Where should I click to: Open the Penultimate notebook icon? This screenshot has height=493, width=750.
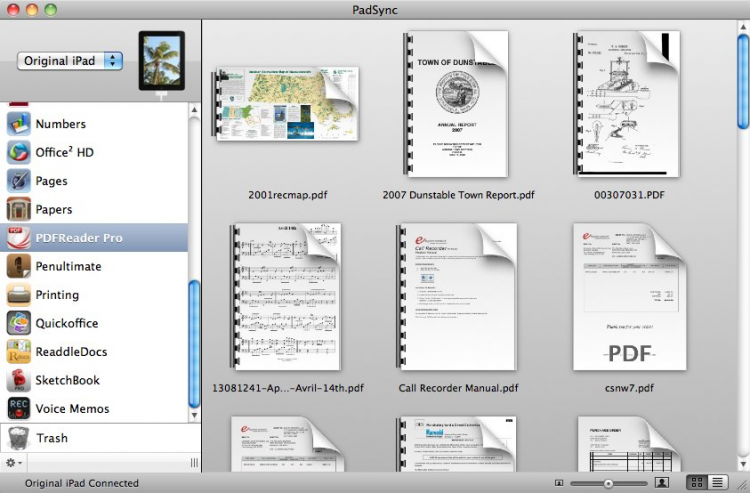(19, 266)
